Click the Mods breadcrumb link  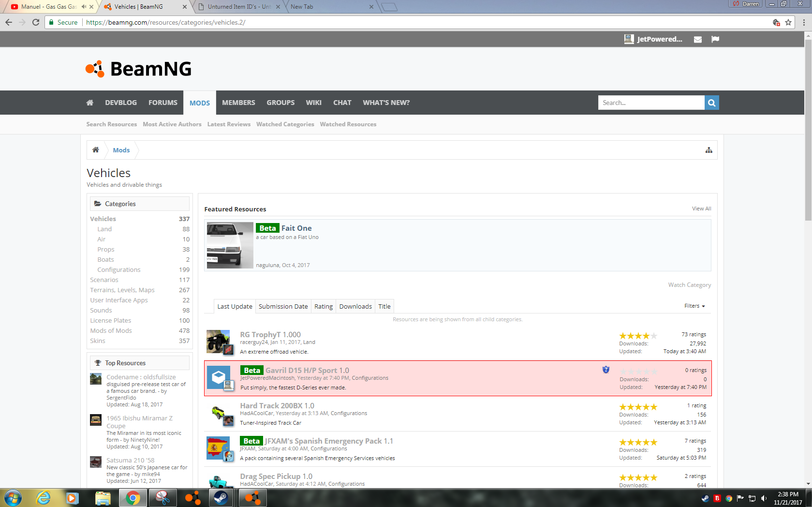pos(121,150)
